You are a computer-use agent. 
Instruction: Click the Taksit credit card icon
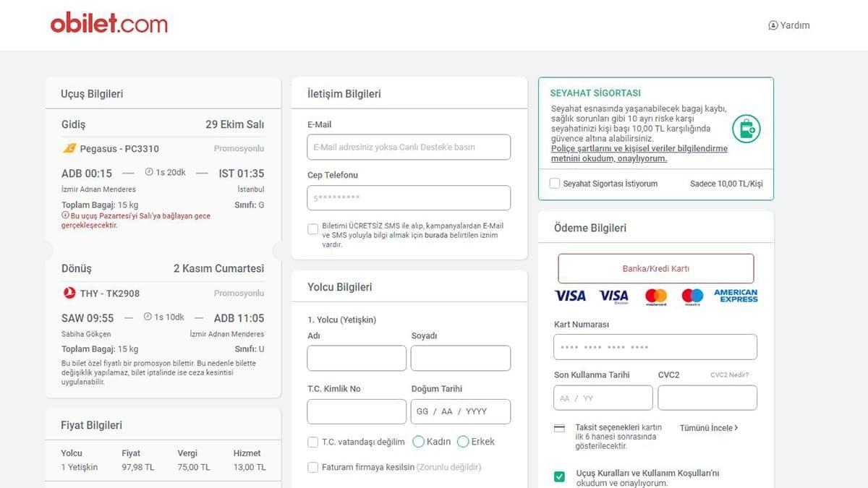click(561, 428)
